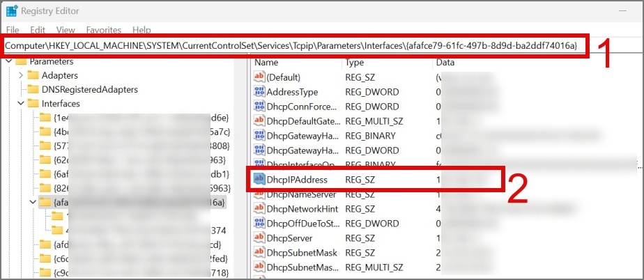Click folder icon of selected key ending 16a}
The image size is (644, 280).
click(x=45, y=202)
